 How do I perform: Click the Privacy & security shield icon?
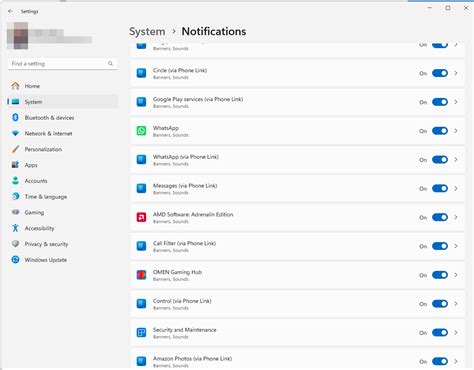click(15, 244)
